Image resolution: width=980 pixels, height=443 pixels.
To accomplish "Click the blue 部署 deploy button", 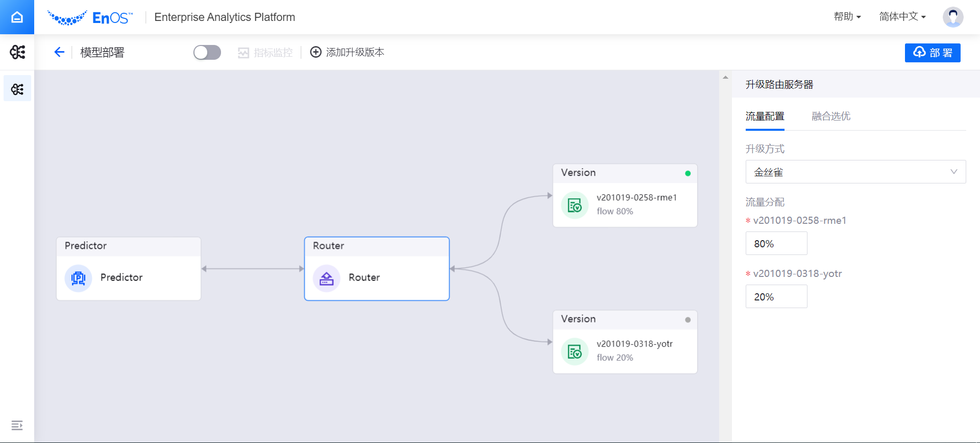I will pos(932,53).
